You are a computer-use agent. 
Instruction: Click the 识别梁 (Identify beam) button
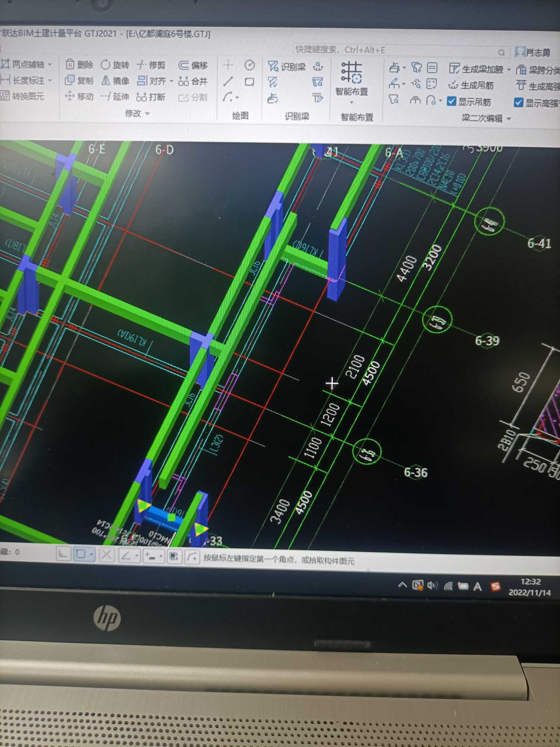point(287,66)
